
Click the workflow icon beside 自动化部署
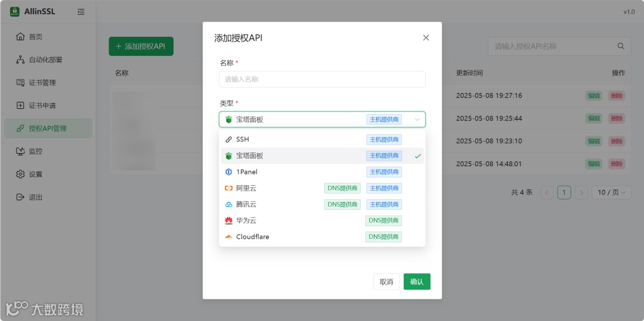pos(20,60)
